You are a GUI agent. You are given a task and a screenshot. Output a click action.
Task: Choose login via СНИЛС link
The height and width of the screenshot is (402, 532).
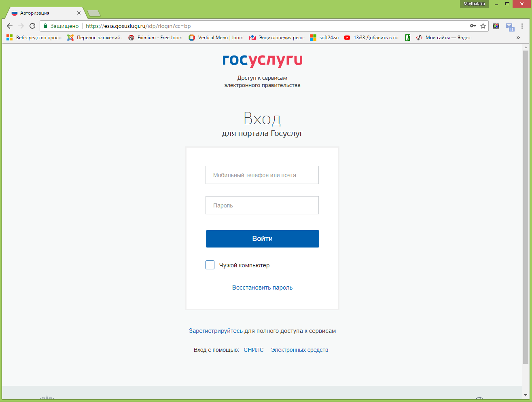click(x=254, y=350)
